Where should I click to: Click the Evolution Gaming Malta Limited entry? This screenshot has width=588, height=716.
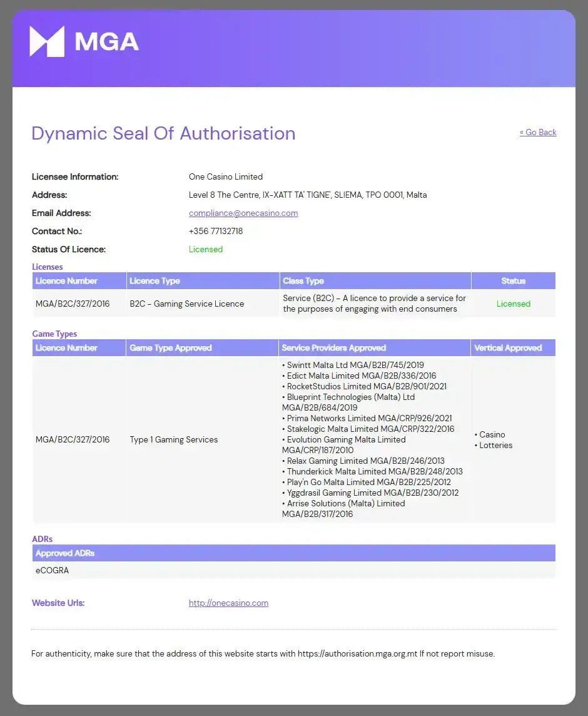click(344, 445)
